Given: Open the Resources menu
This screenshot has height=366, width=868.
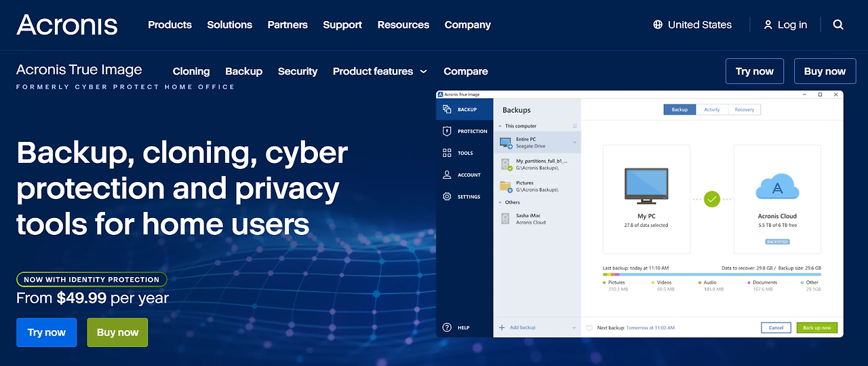Looking at the screenshot, I should (x=403, y=24).
